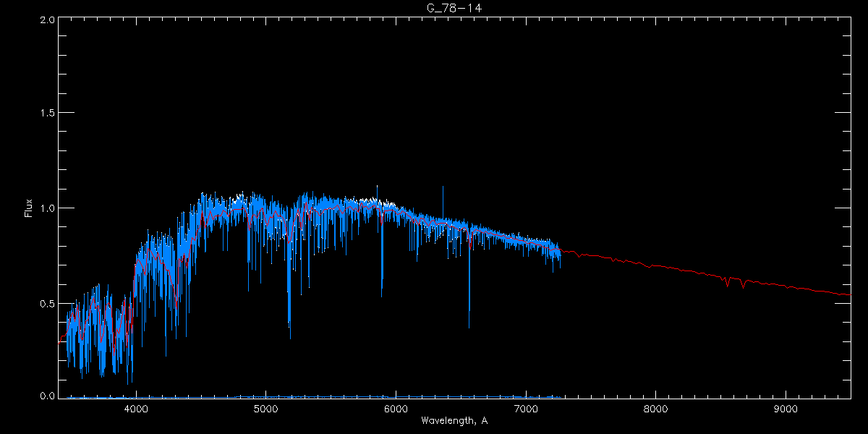Click the 5000 wavelength tick label
868x434 pixels.
point(266,409)
